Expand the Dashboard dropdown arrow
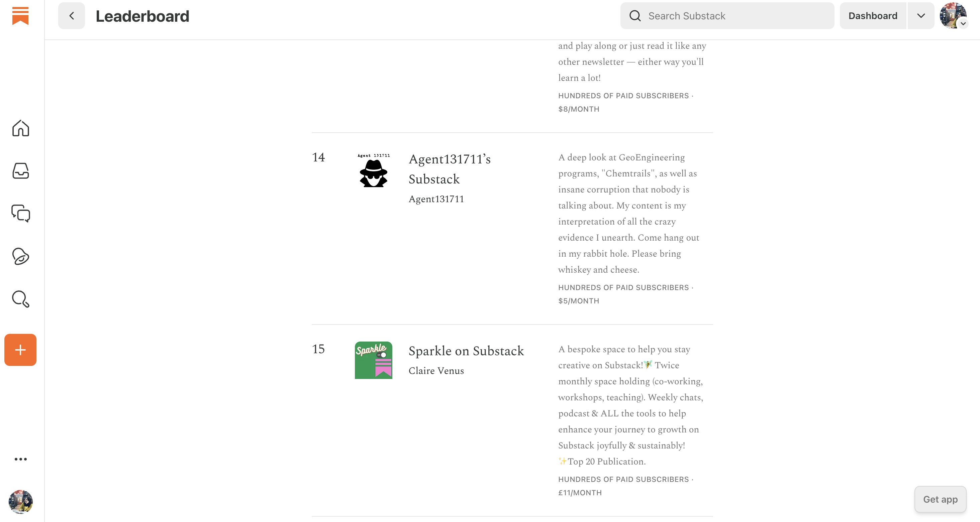 click(x=921, y=16)
